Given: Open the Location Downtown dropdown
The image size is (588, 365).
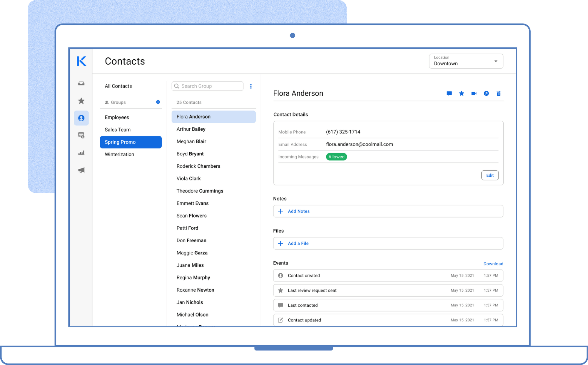Looking at the screenshot, I should click(466, 61).
